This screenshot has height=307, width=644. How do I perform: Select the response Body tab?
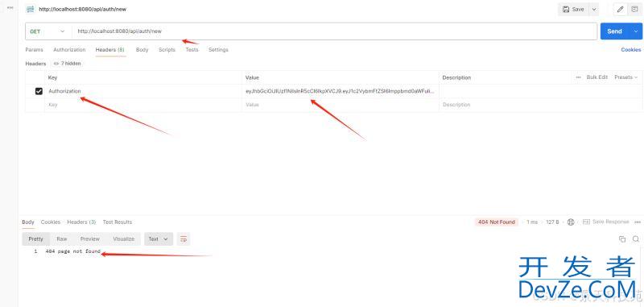coord(28,222)
